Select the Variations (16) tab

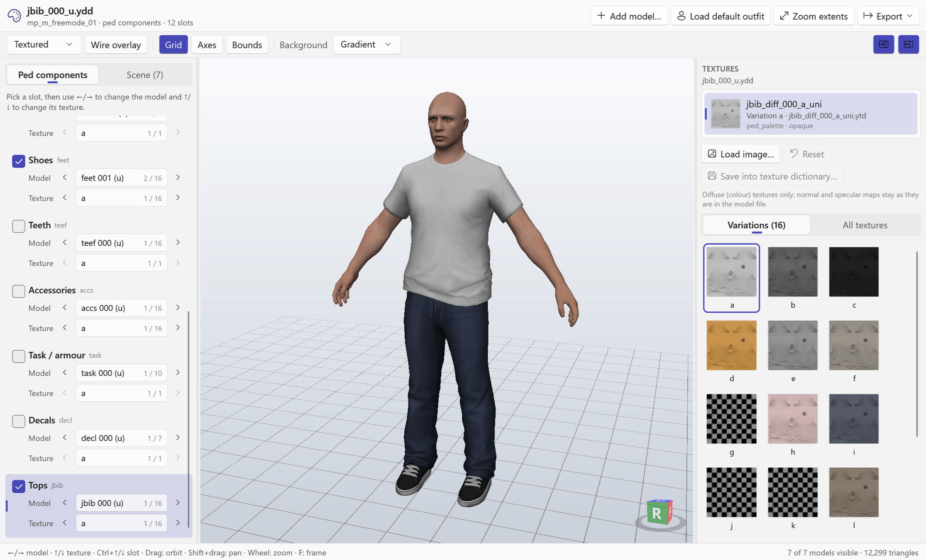click(x=756, y=225)
